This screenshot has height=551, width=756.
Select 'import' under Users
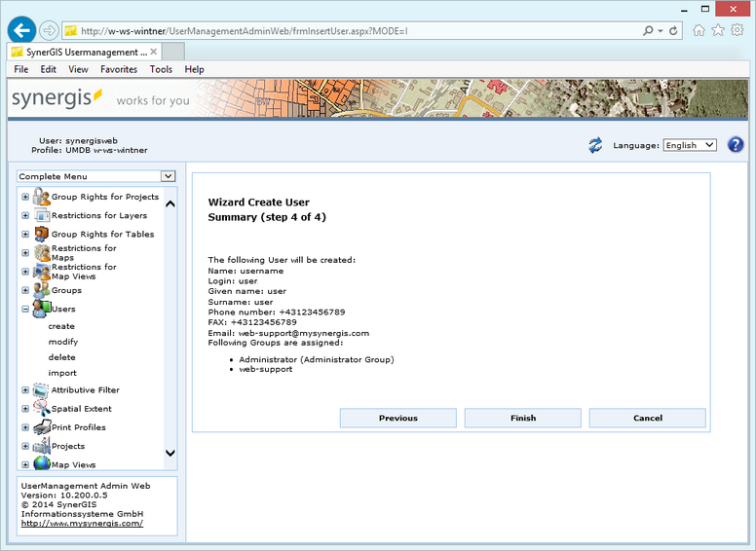pyautogui.click(x=62, y=373)
